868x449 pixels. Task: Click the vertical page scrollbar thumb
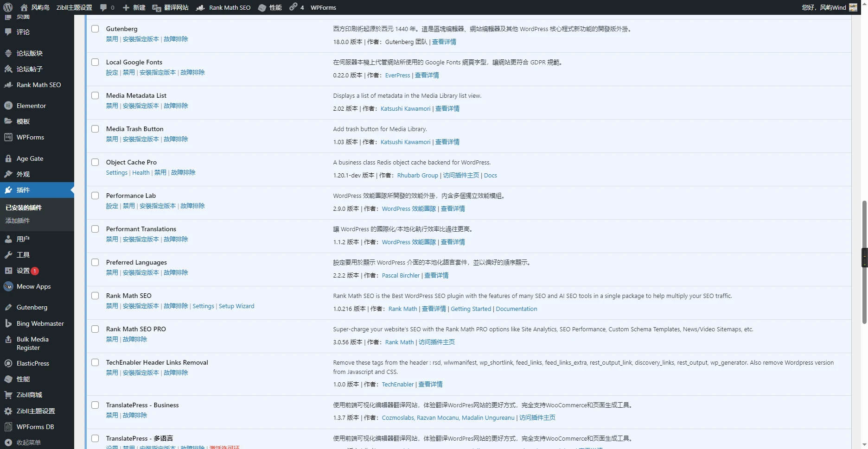pos(864,262)
